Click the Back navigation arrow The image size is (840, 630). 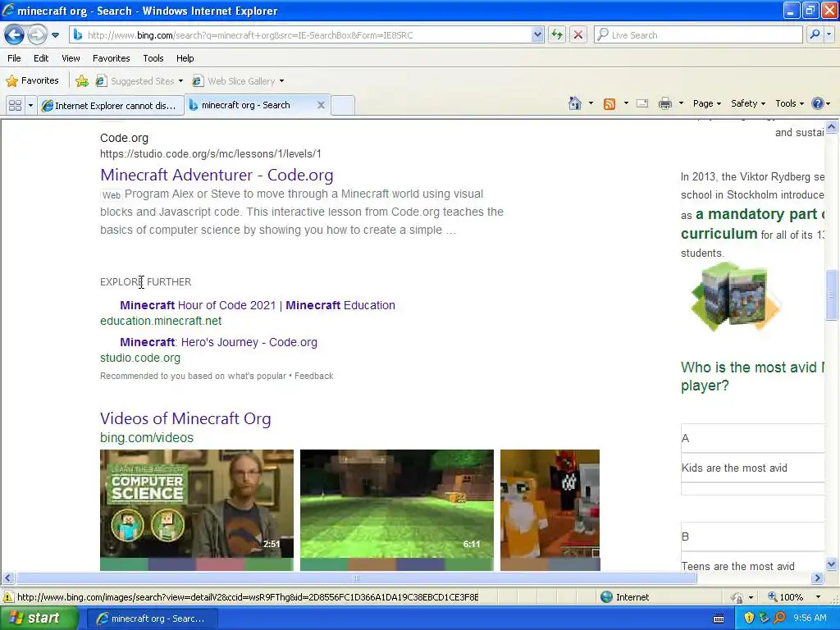coord(14,34)
